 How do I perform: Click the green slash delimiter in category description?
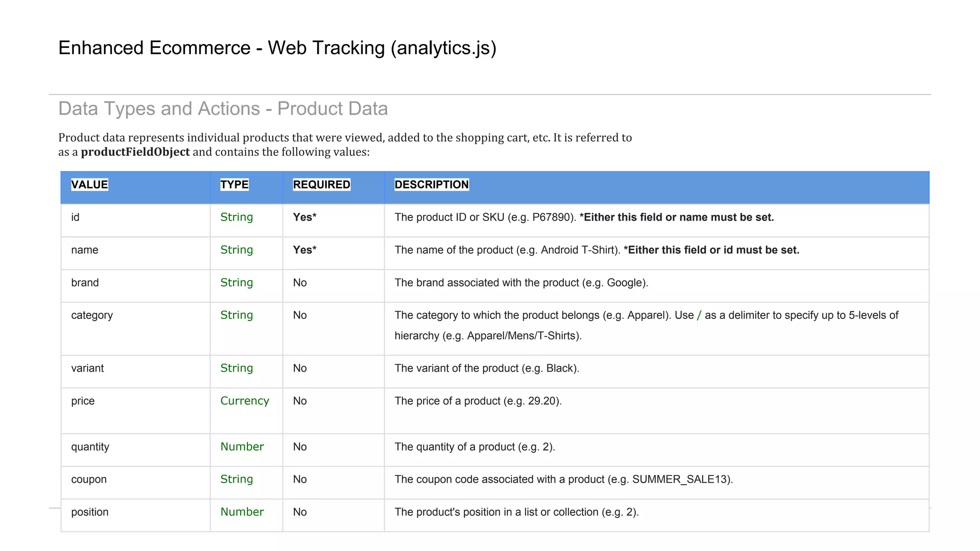click(699, 316)
